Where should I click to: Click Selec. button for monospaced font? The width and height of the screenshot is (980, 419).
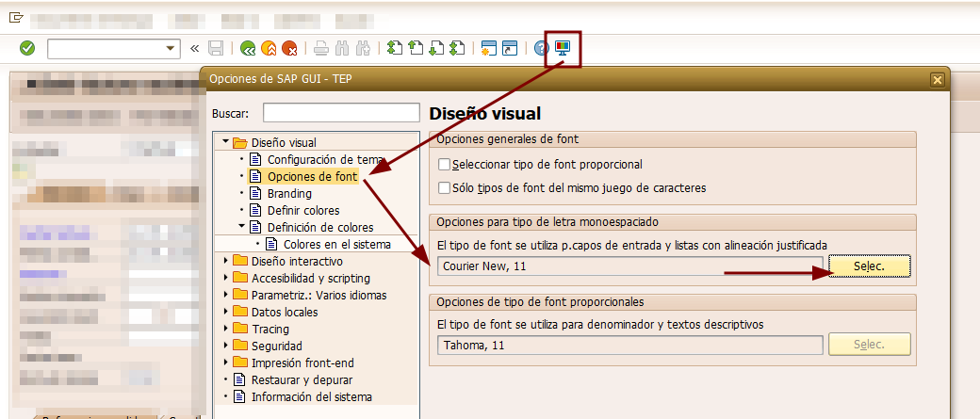[x=870, y=266]
